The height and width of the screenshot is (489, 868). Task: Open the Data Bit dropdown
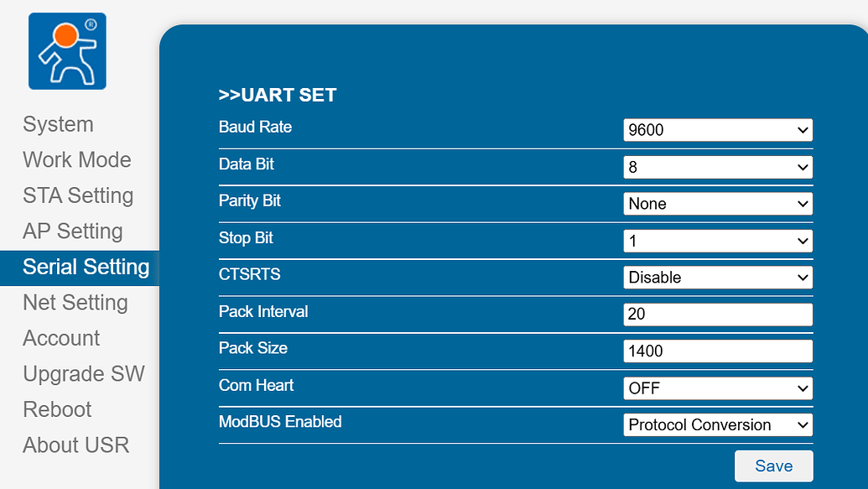(717, 167)
